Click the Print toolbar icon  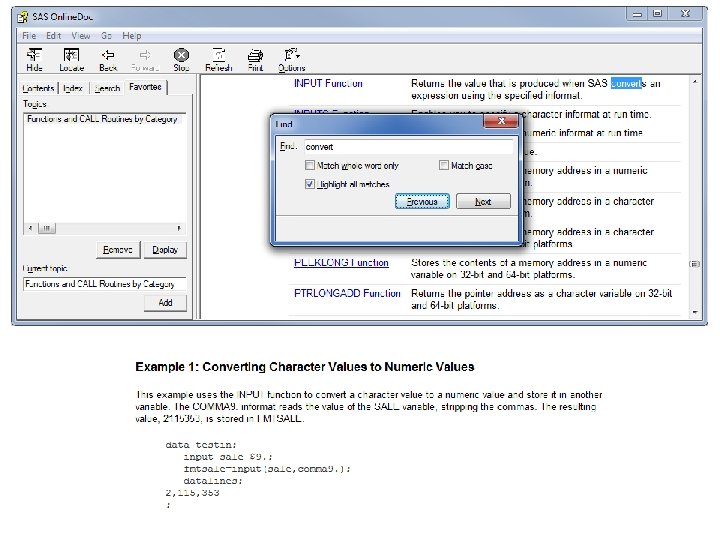point(255,60)
